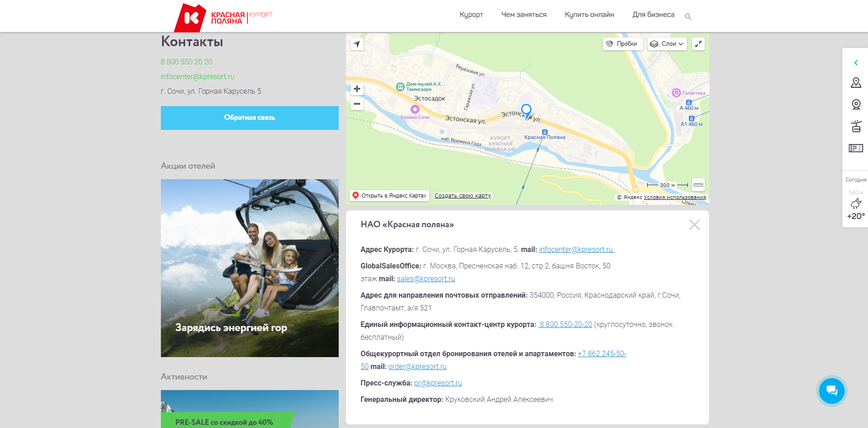This screenshot has width=868, height=428.
Task: Activate the map ruler tool
Action: 698,185
